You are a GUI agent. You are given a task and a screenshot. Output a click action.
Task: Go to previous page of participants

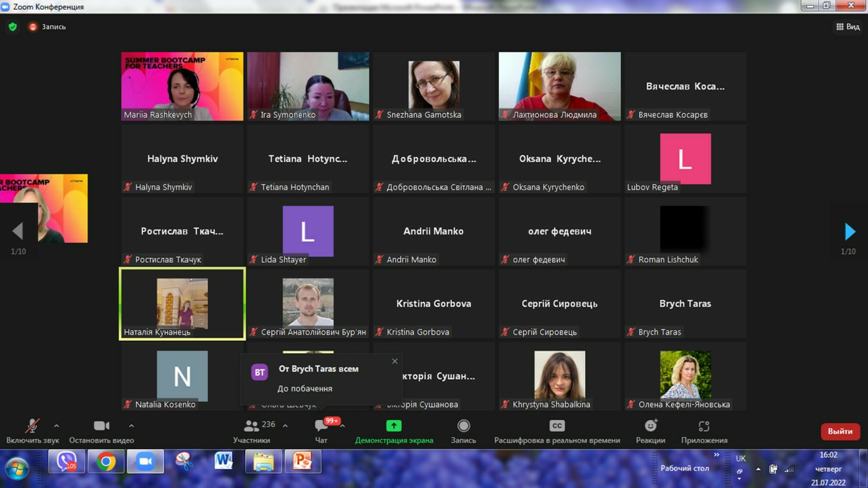(x=18, y=232)
